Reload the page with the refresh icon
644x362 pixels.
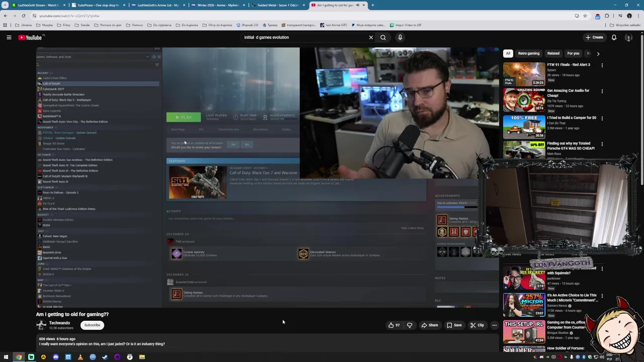point(23,16)
